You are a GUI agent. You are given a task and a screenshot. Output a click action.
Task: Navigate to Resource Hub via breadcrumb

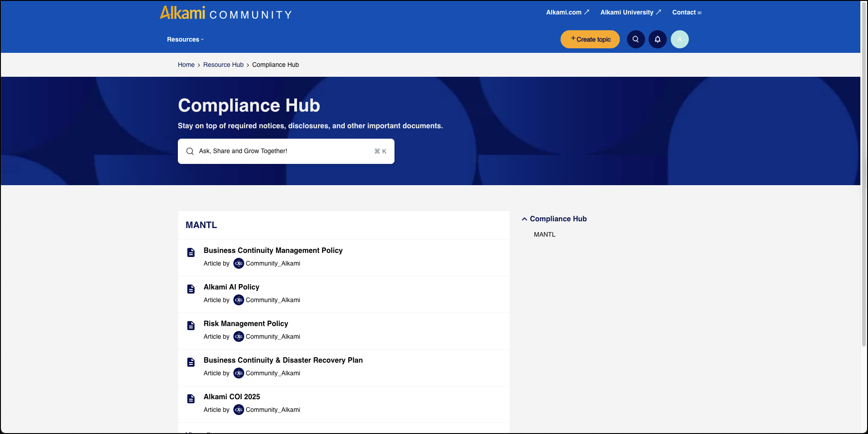click(223, 65)
